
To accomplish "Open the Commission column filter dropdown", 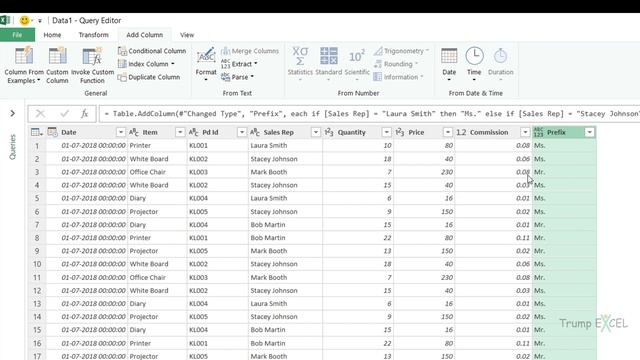I will 525,132.
